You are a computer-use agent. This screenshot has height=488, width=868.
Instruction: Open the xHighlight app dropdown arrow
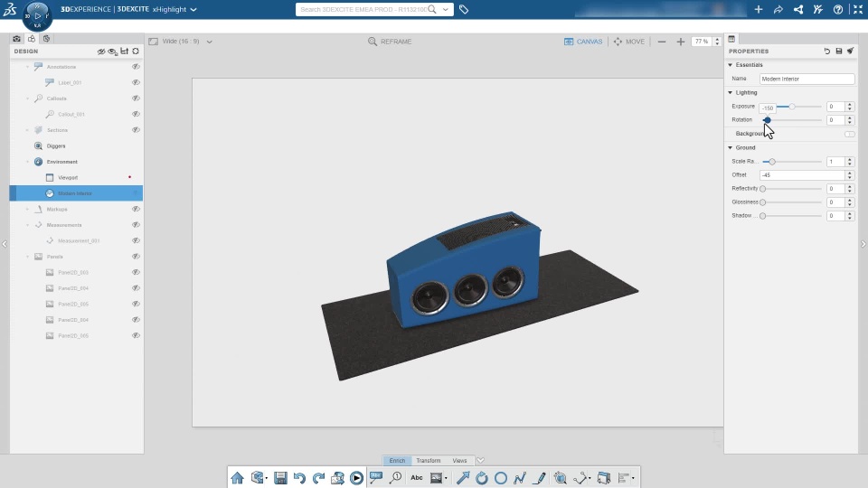(193, 9)
